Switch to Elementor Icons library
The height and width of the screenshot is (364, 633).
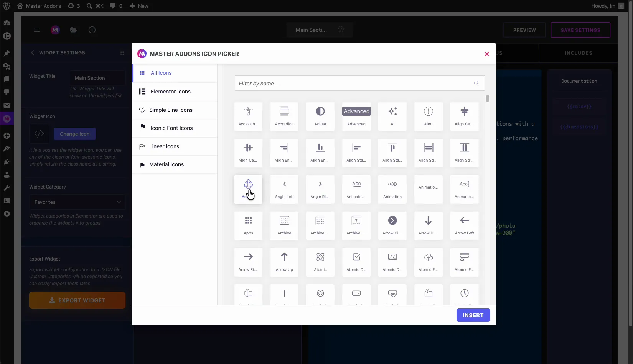point(175,92)
